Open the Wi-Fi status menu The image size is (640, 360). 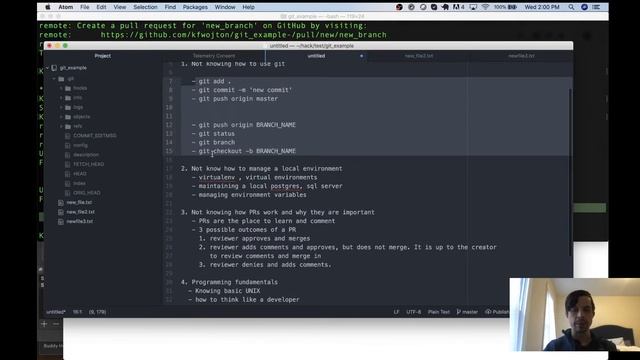485,7
